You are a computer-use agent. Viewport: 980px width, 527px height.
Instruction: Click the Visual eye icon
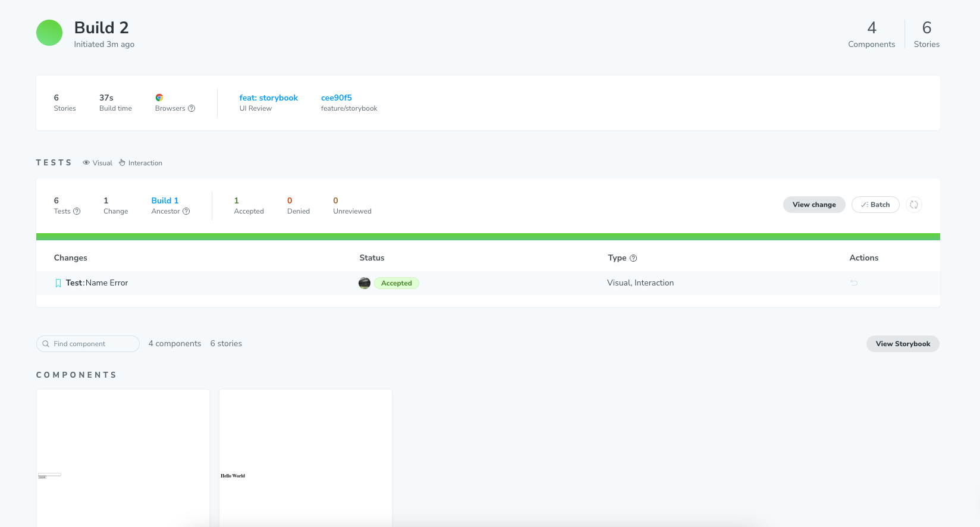[x=86, y=162]
